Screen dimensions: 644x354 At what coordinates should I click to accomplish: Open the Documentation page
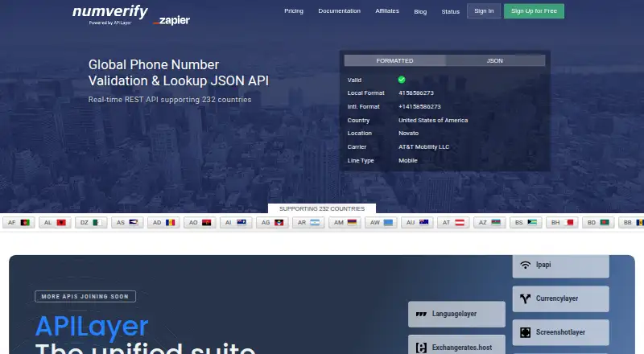(339, 11)
